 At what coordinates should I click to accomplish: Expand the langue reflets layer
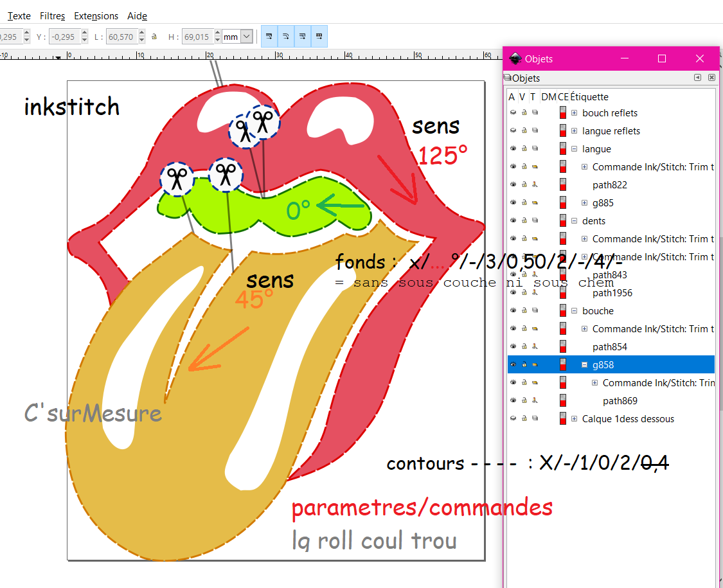tap(574, 130)
